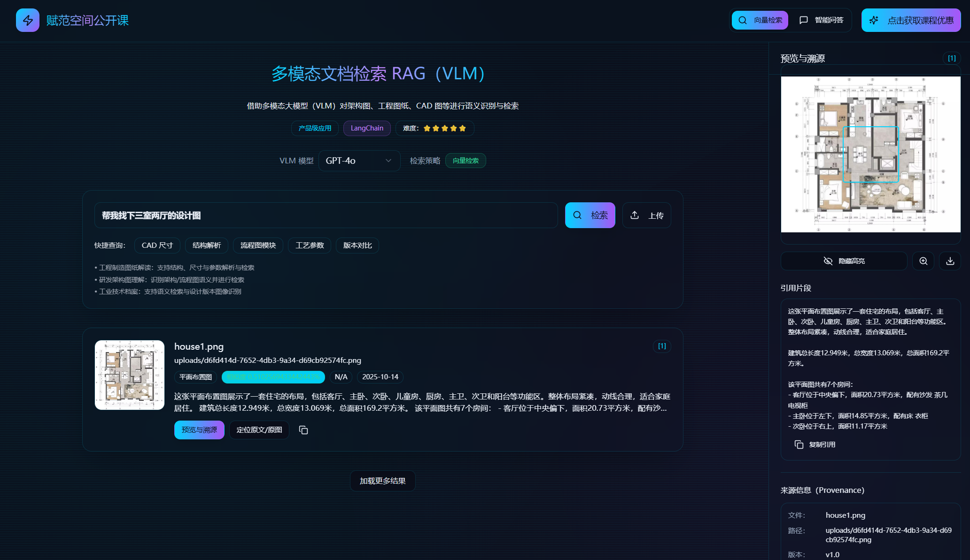970x560 pixels.
Task: Toggle the 向量检索 retrieval strategy chip
Action: pyautogui.click(x=465, y=161)
